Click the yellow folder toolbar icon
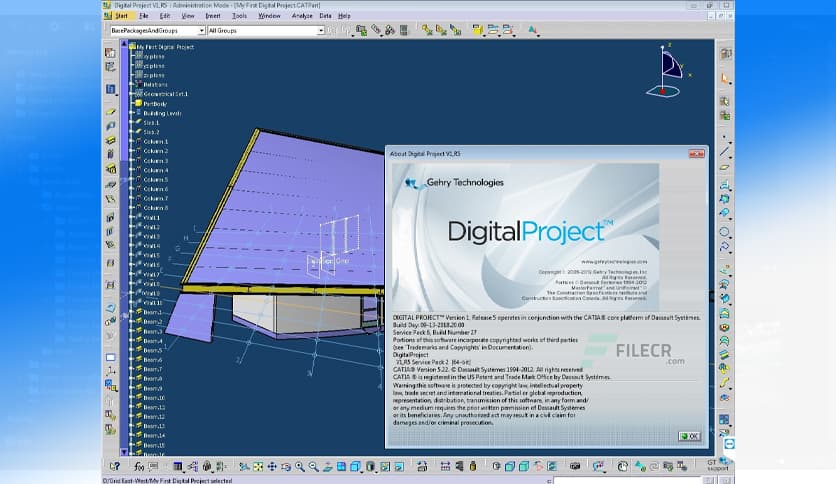 477,30
